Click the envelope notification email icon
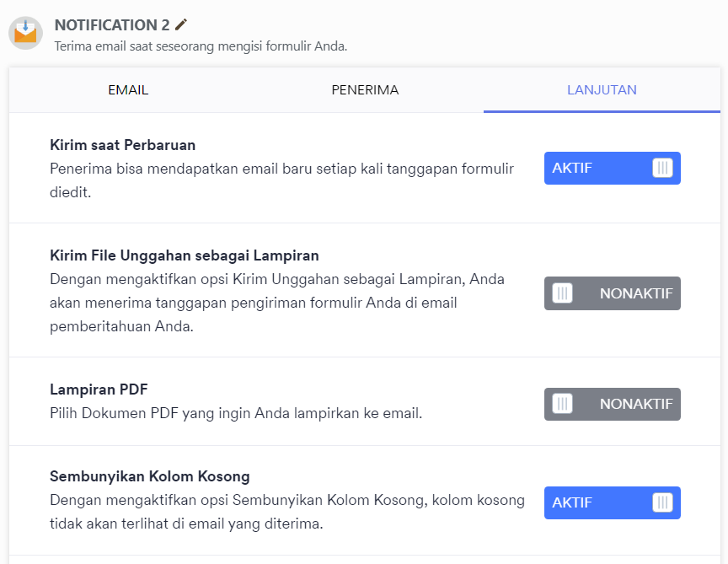Viewport: 728px width, 564px height. click(x=25, y=33)
